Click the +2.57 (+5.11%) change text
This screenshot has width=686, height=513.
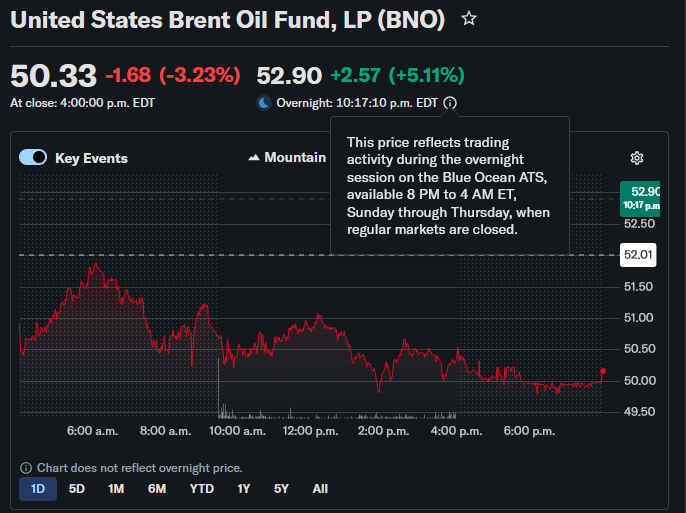click(x=397, y=75)
